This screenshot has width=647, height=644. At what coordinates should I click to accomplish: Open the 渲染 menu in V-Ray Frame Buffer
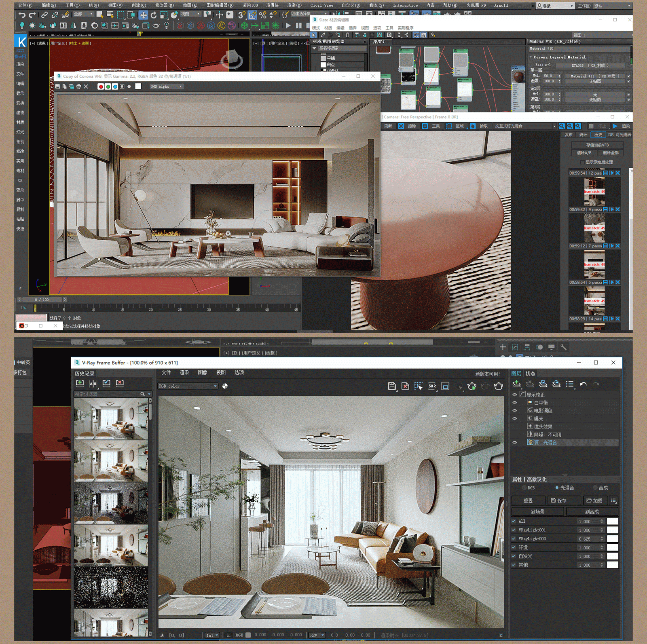click(184, 373)
